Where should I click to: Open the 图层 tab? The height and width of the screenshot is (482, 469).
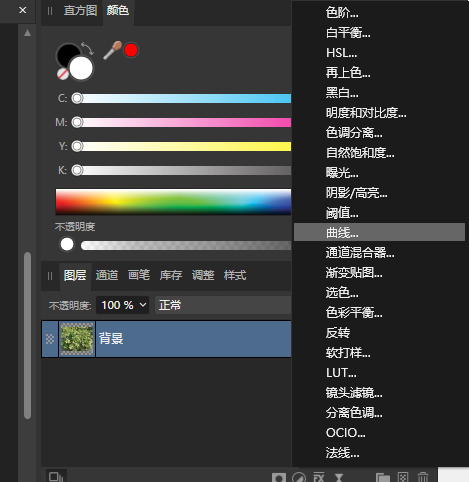pos(75,275)
